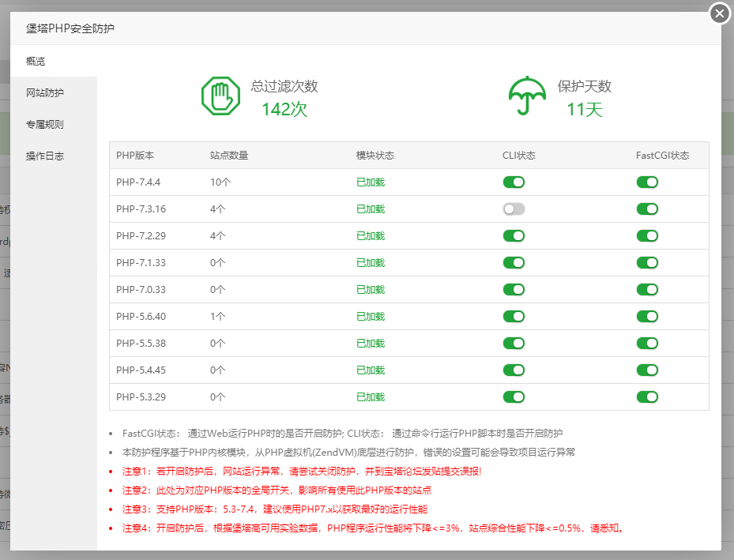Toggle FastCGI protection for PHP-7.4.4
The width and height of the screenshot is (734, 560).
(647, 182)
